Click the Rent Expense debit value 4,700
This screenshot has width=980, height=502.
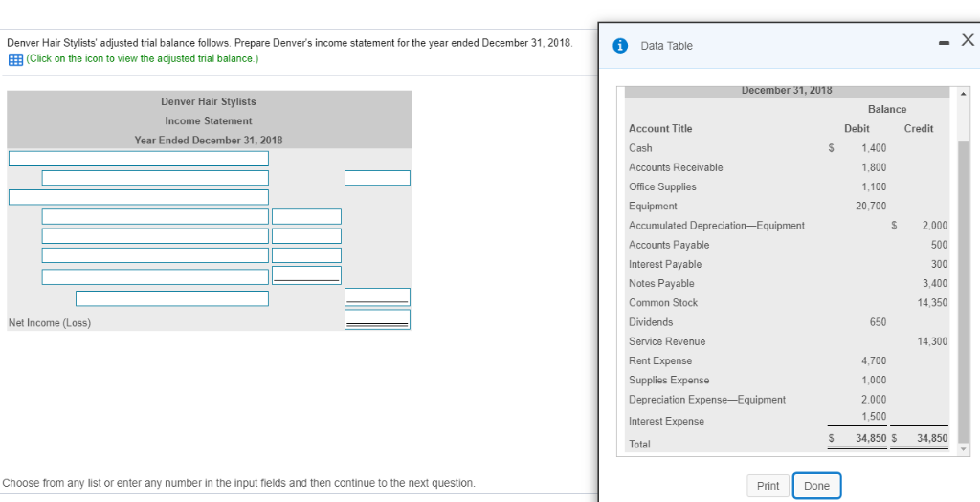tap(874, 360)
